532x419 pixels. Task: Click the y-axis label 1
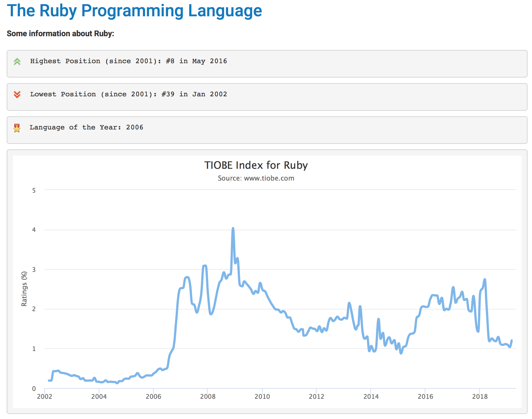tap(34, 349)
